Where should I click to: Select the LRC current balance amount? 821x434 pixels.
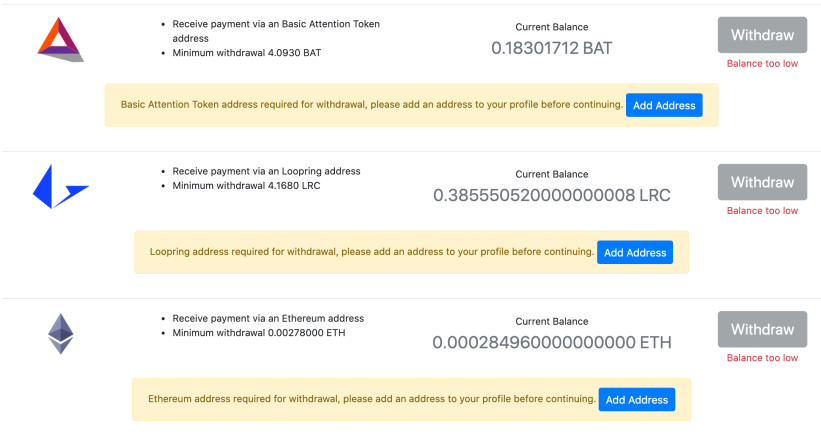pos(551,195)
